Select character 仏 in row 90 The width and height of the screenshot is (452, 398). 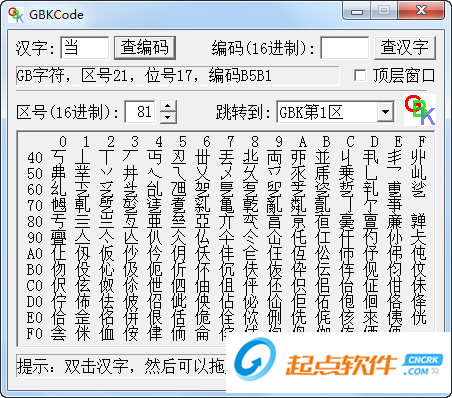[x=203, y=237]
